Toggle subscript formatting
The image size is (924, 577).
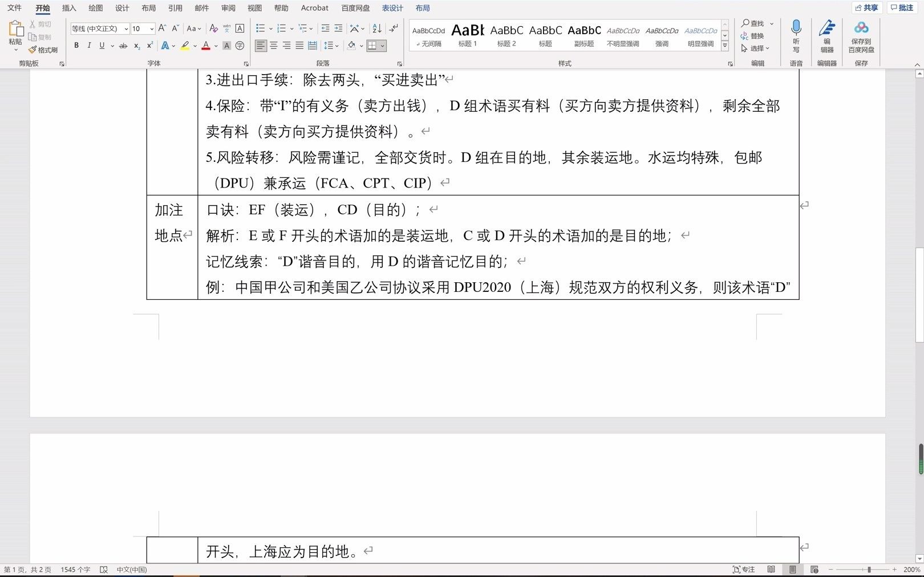137,46
